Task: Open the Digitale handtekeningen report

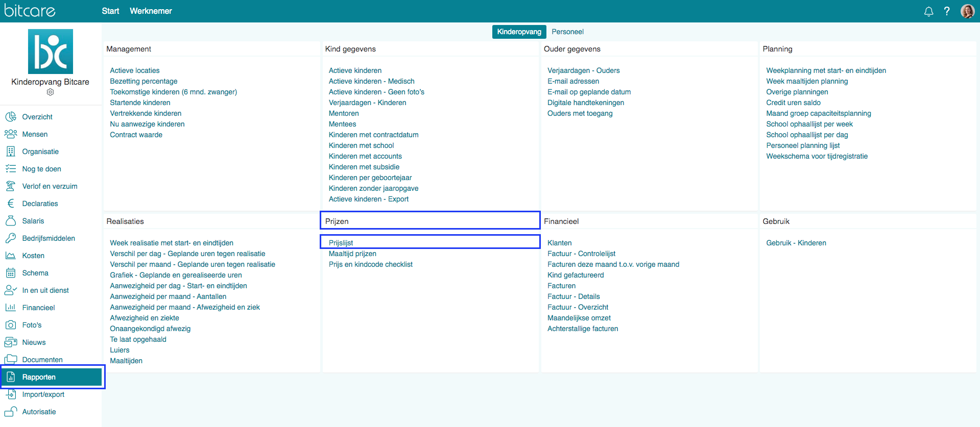Action: (586, 103)
